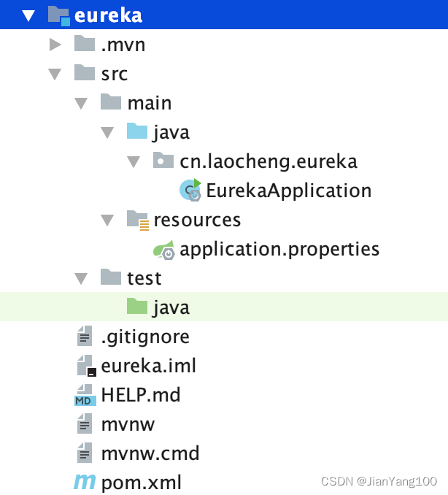Select the .mvn folder name
The image size is (448, 495).
click(123, 45)
